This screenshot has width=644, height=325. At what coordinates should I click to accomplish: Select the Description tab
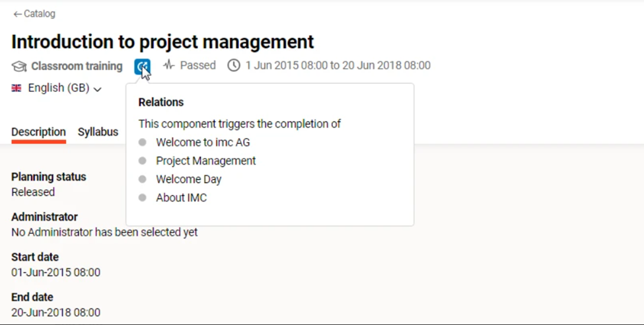pos(38,131)
